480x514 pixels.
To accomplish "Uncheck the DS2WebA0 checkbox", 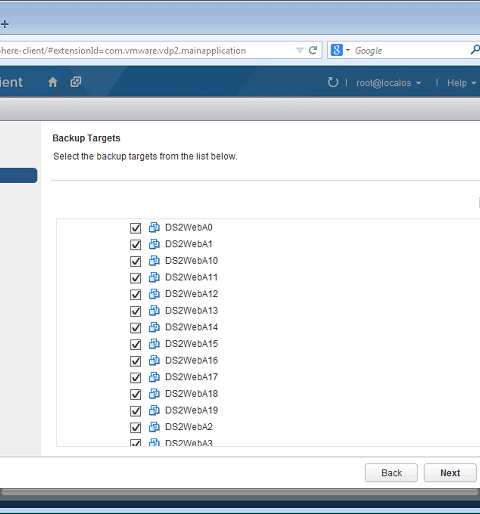I will [135, 228].
